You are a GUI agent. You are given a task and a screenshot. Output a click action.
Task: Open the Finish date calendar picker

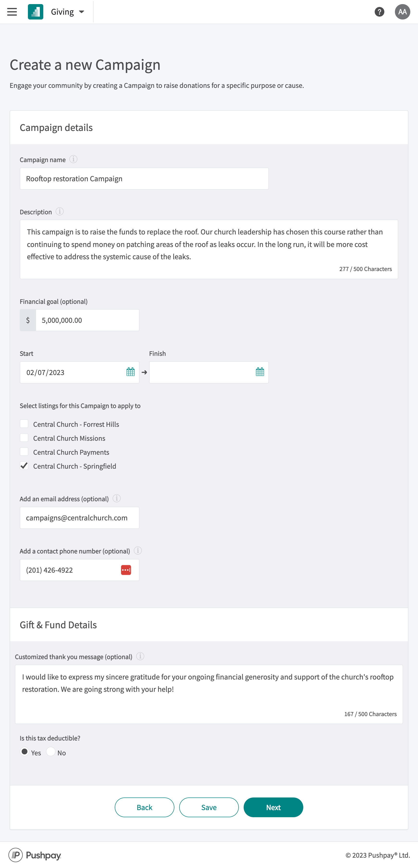(x=260, y=372)
